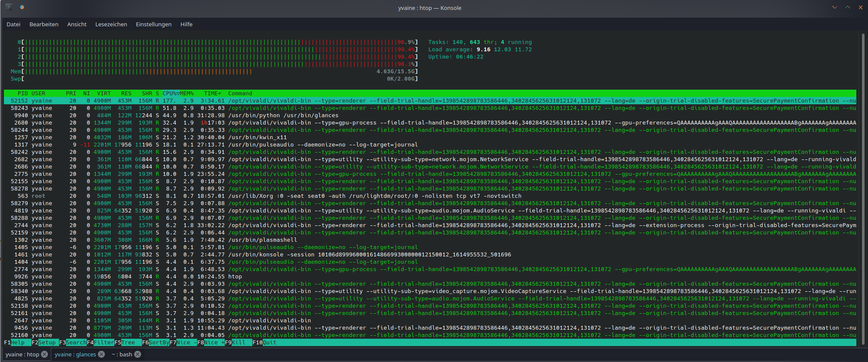This screenshot has height=362, width=868.
Task: Open the Hilfe menu
Action: 186,24
